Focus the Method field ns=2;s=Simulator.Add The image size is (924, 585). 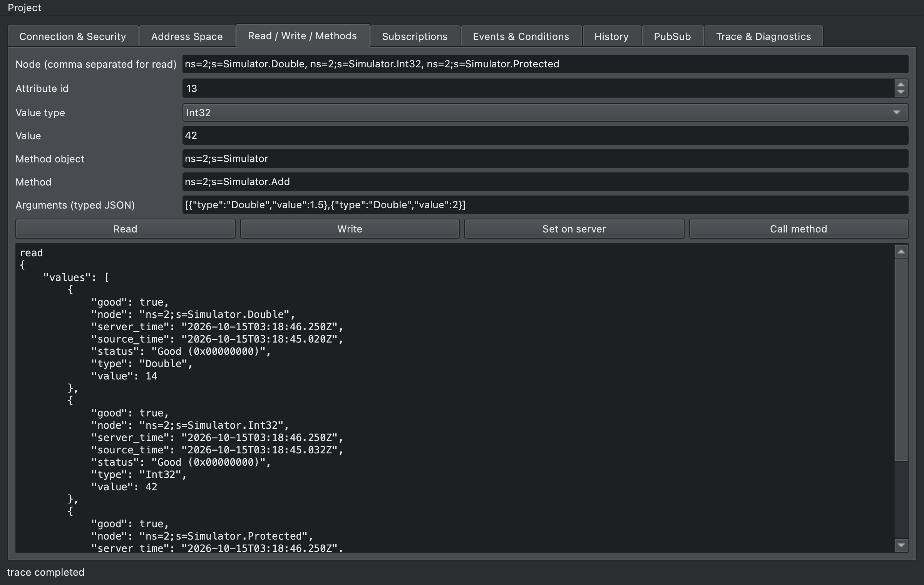(545, 182)
